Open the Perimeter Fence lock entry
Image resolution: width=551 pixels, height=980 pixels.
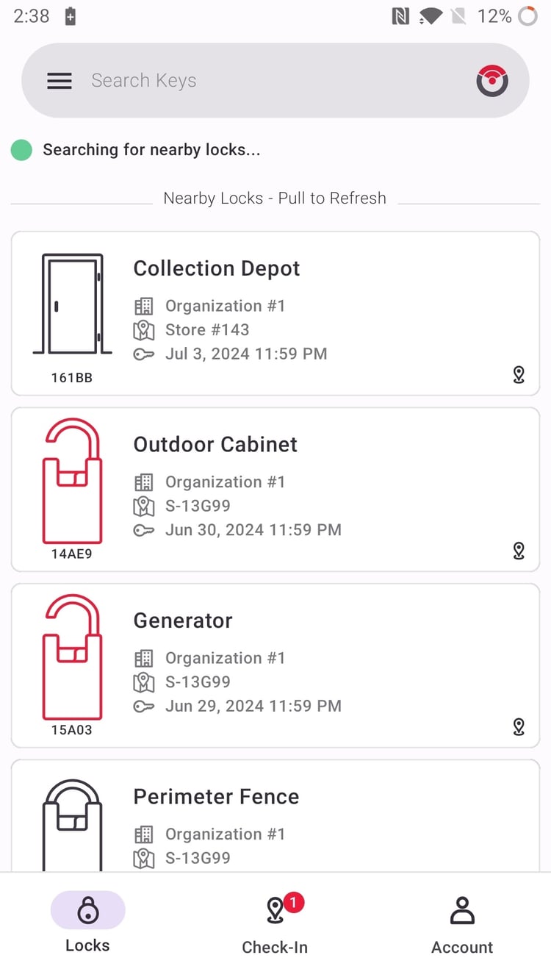[x=216, y=797]
